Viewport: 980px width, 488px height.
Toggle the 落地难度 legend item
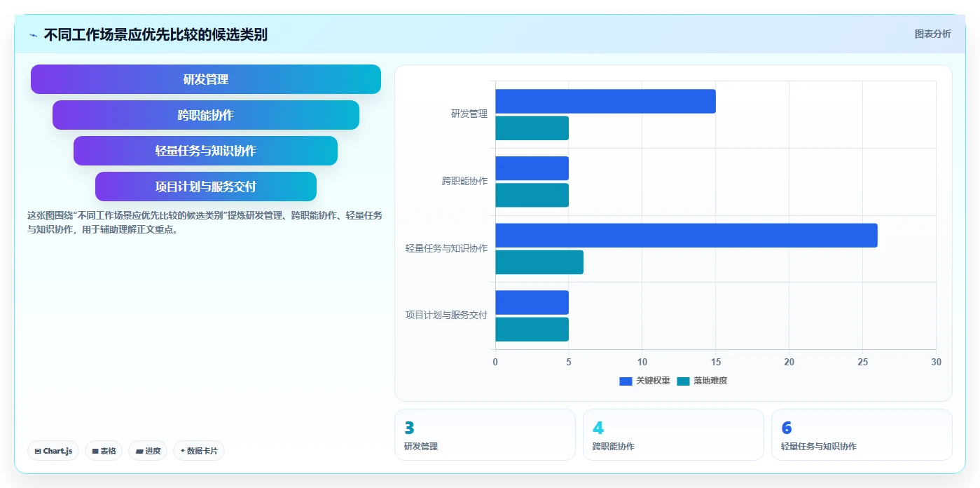pos(702,381)
